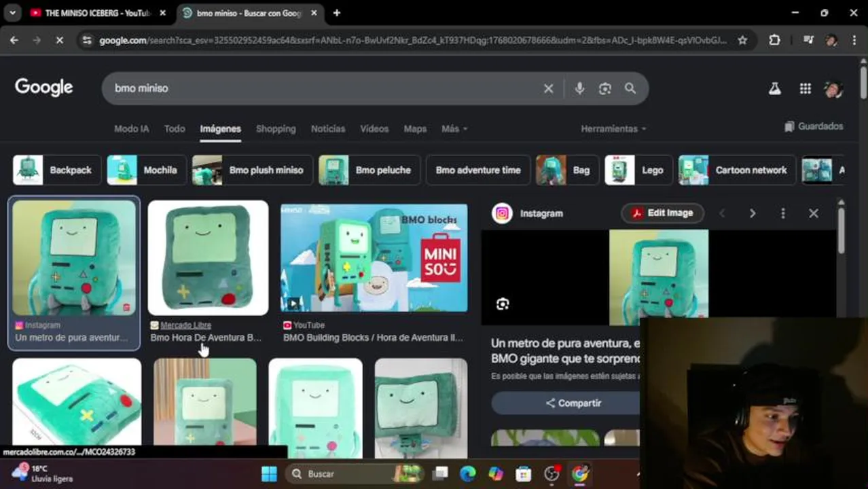This screenshot has height=489, width=868.
Task: Open BMO Building Blocks YouTube result thumbnail
Action: pos(374,258)
